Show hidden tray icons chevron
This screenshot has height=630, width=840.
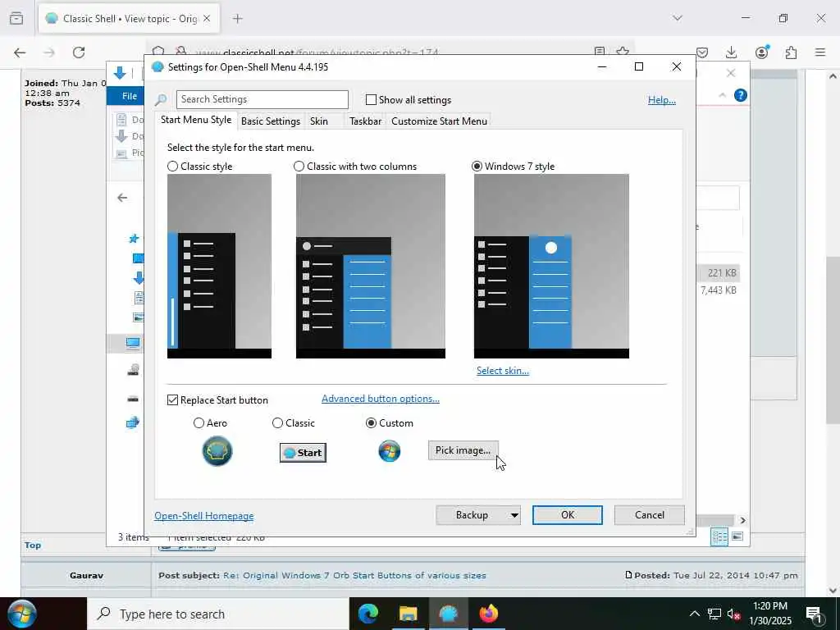point(694,614)
